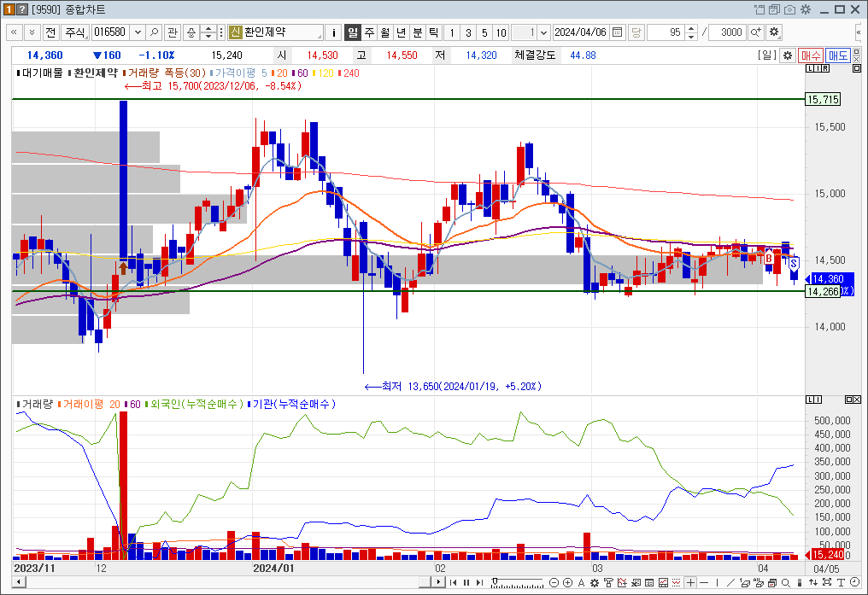This screenshot has height=595, width=868.
Task: Open bottom toolbar gear settings icon
Action: pos(595,583)
